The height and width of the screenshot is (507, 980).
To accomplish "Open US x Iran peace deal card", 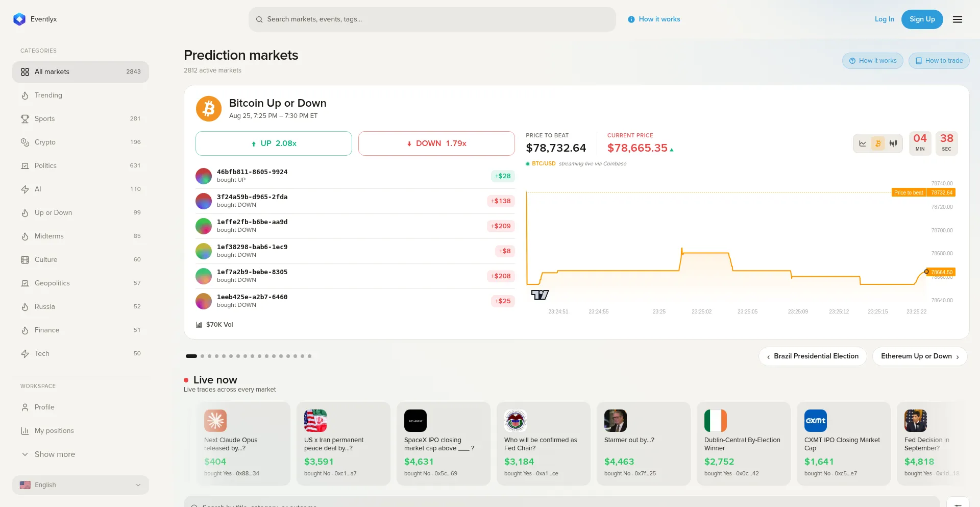I will pos(343,443).
